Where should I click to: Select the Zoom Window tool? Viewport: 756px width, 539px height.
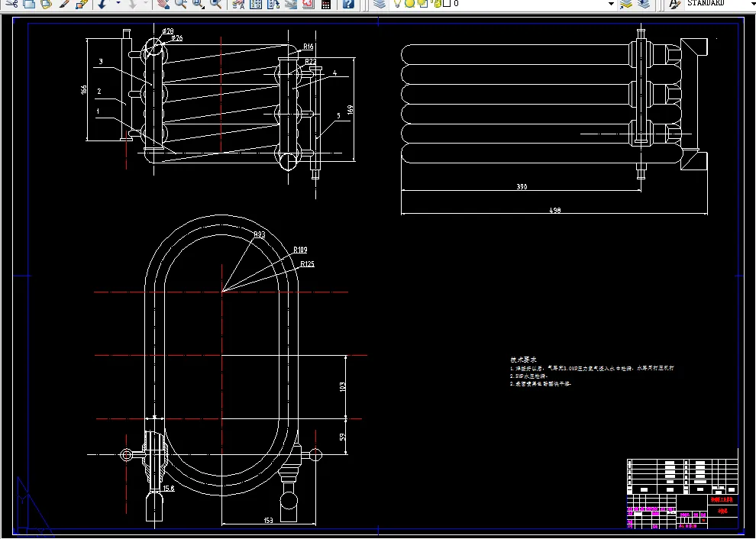click(x=198, y=3)
